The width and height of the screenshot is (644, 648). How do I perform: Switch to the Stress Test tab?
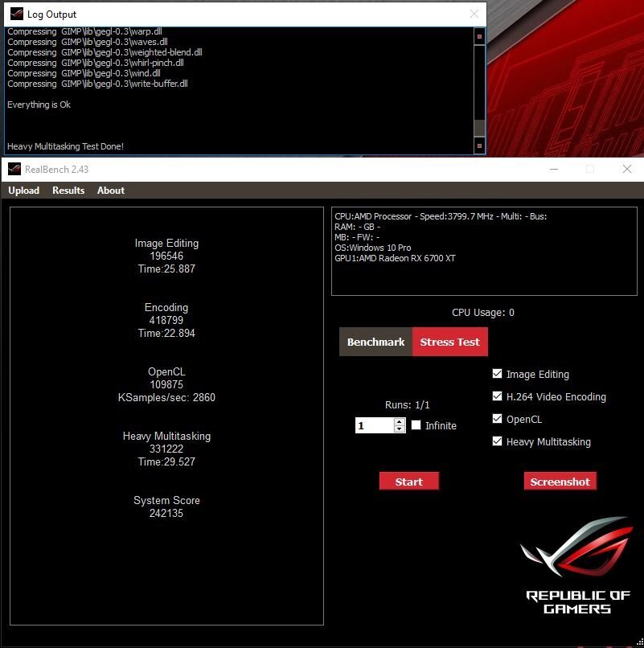[450, 342]
